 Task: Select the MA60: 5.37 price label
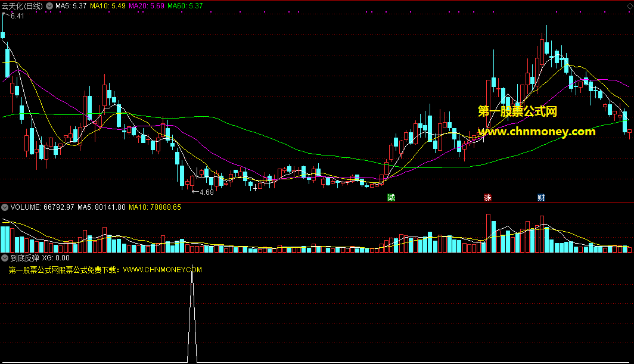click(185, 6)
